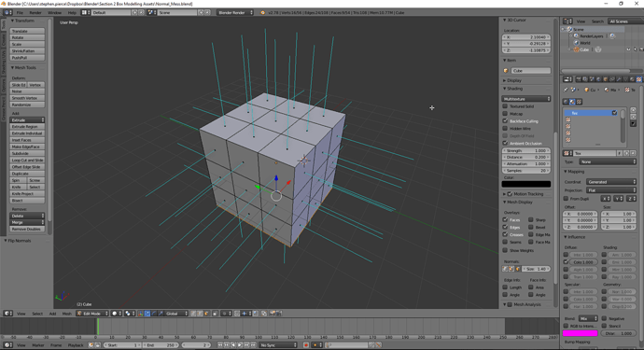Click the play animation button
Image resolution: width=644 pixels, height=350 pixels.
pyautogui.click(x=240, y=345)
